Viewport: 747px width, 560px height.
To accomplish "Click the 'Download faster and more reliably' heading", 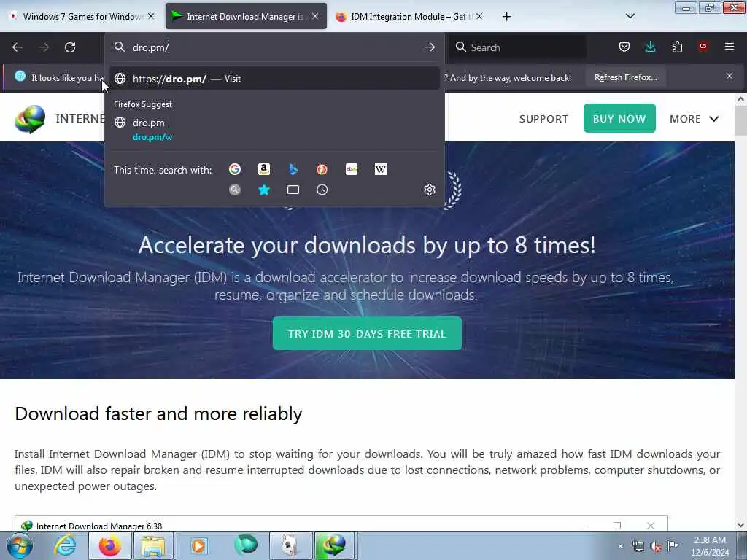I will pos(158,414).
